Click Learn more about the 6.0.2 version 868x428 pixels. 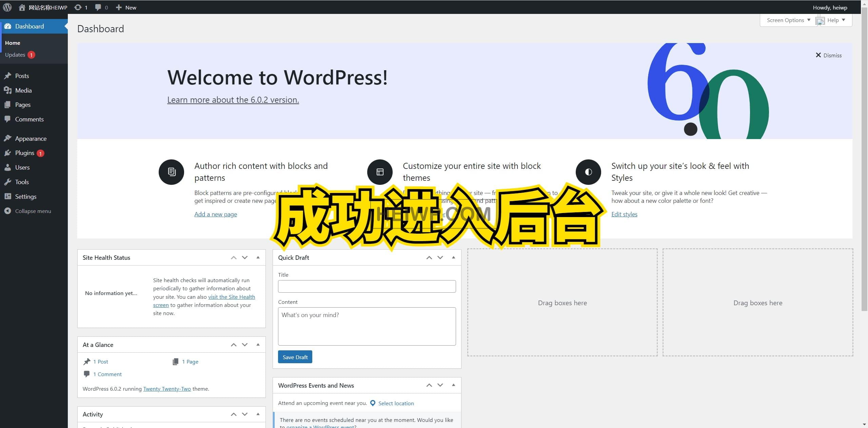point(233,100)
